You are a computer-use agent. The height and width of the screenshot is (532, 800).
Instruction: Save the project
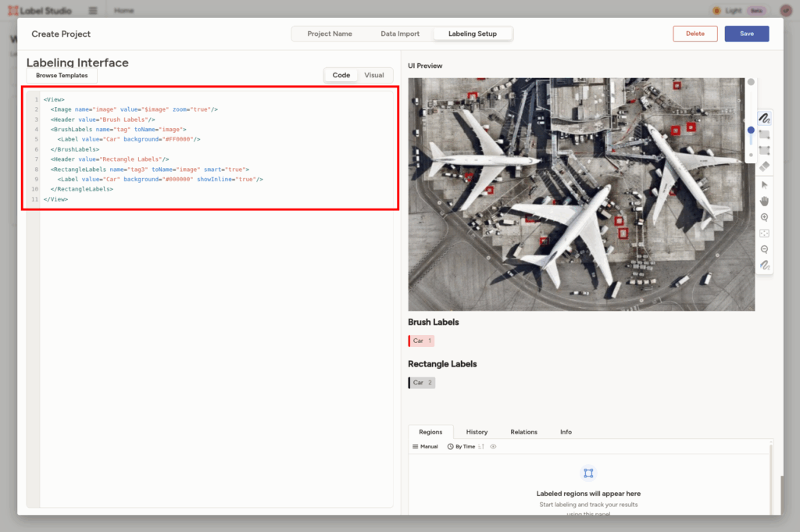(x=747, y=34)
